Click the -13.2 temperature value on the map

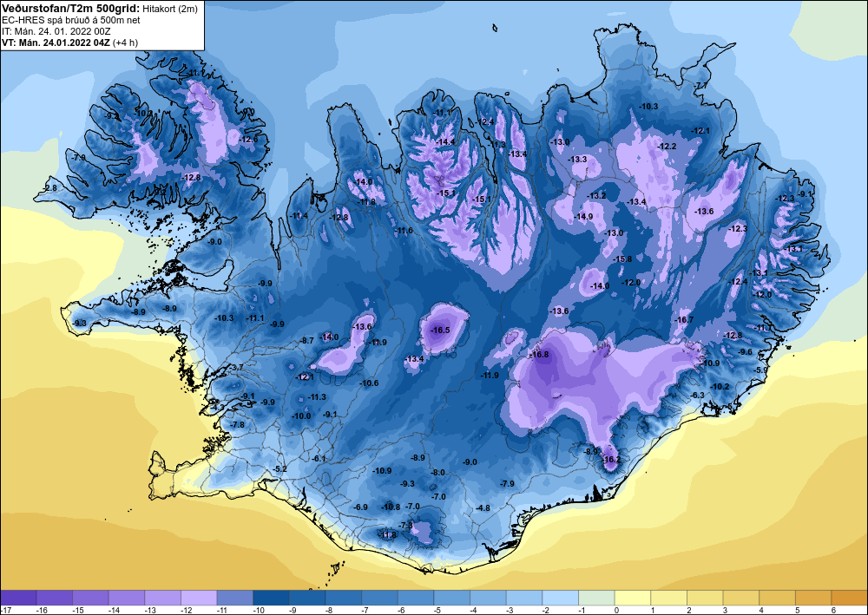click(597, 196)
